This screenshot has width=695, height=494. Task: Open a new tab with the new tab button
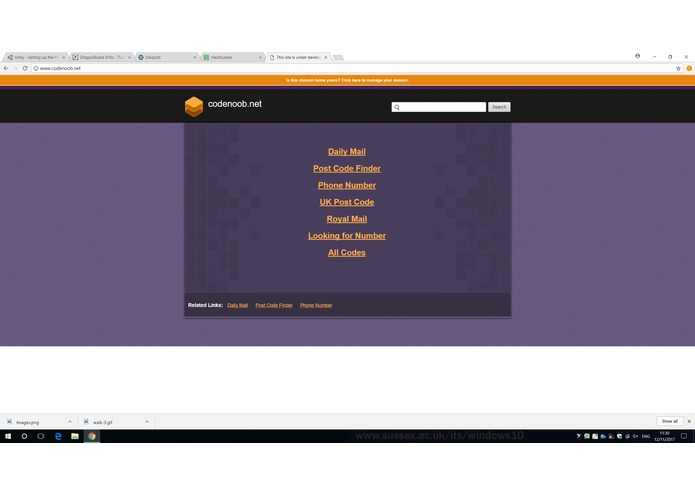[338, 58]
